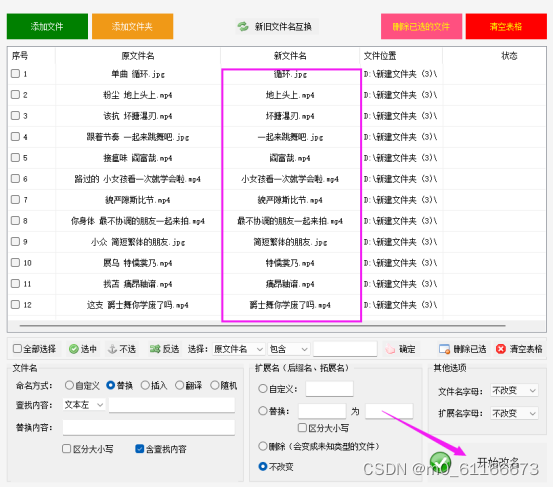This screenshot has height=487, width=554.
Task: Open the 文件名字母 case dropdown
Action: click(x=514, y=391)
